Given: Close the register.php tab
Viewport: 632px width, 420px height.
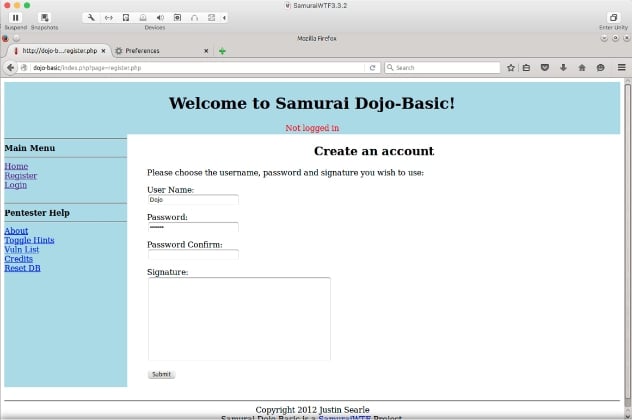Looking at the screenshot, I should point(103,51).
